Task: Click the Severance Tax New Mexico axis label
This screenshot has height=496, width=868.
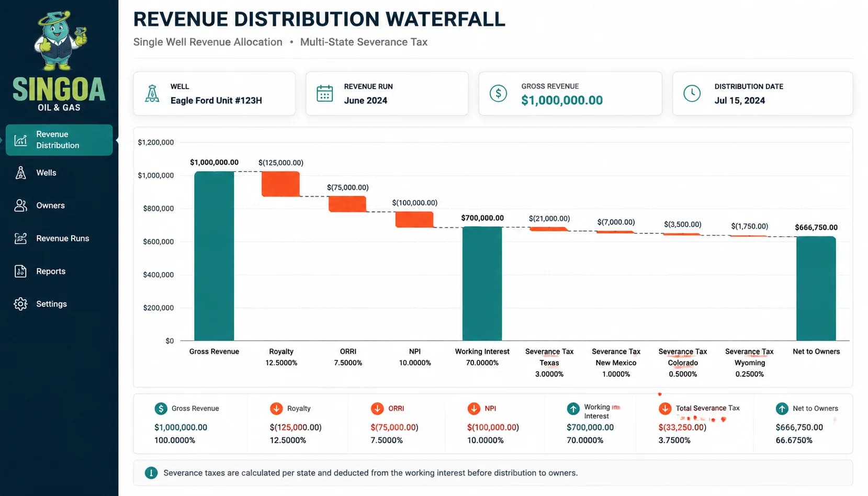Action: tap(616, 363)
